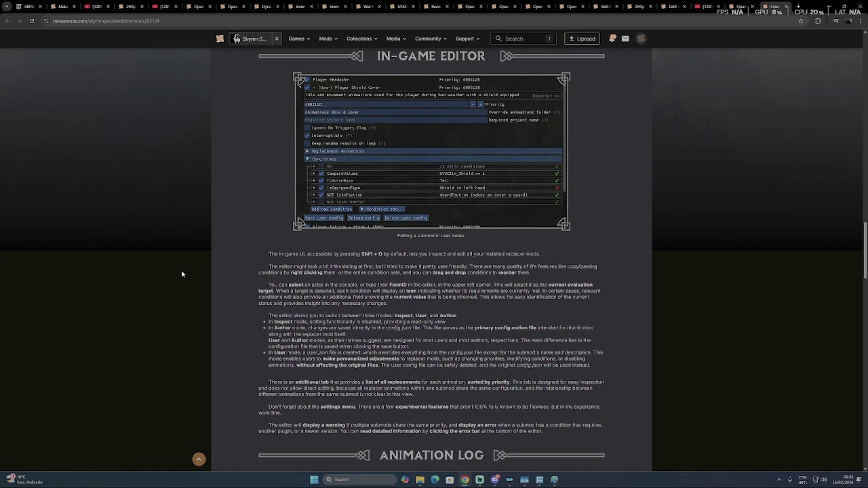Click Delete user config button
This screenshot has width=868, height=488.
click(406, 218)
